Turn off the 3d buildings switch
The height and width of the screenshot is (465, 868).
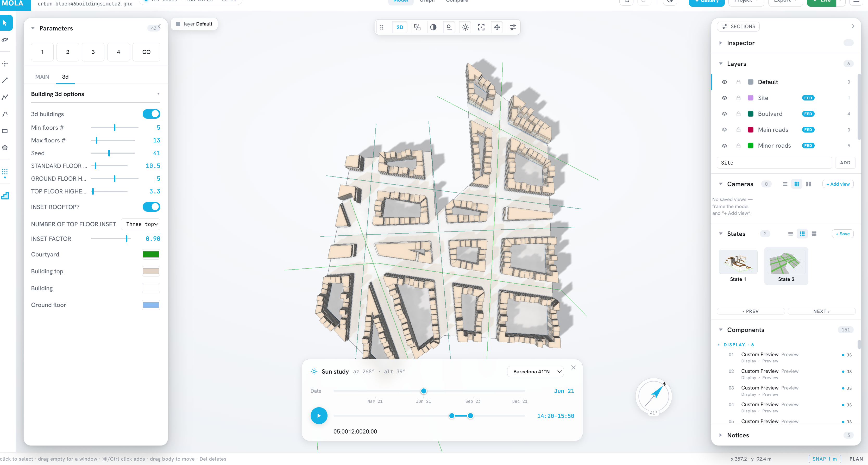click(x=151, y=114)
